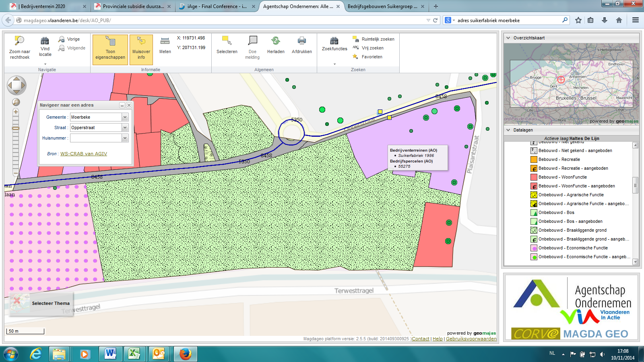Image resolution: width=644 pixels, height=362 pixels.
Task: Select Onbebouwd - Economische Functie layer entry
Action: (x=573, y=248)
